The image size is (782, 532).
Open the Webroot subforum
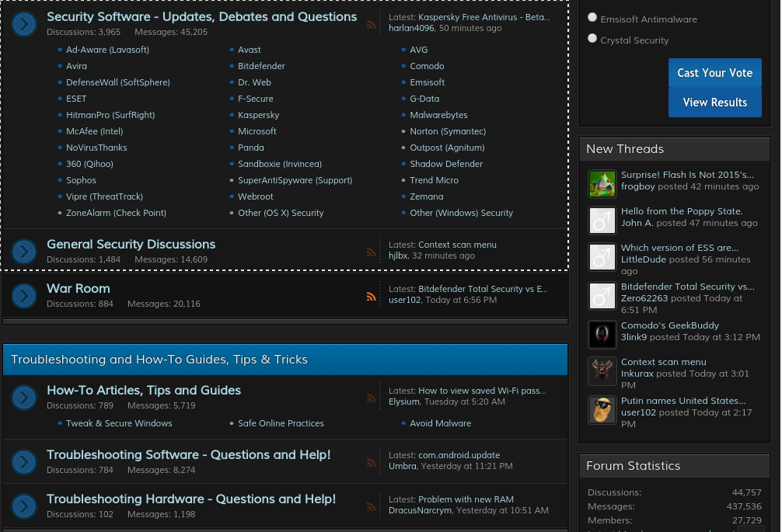pos(255,196)
